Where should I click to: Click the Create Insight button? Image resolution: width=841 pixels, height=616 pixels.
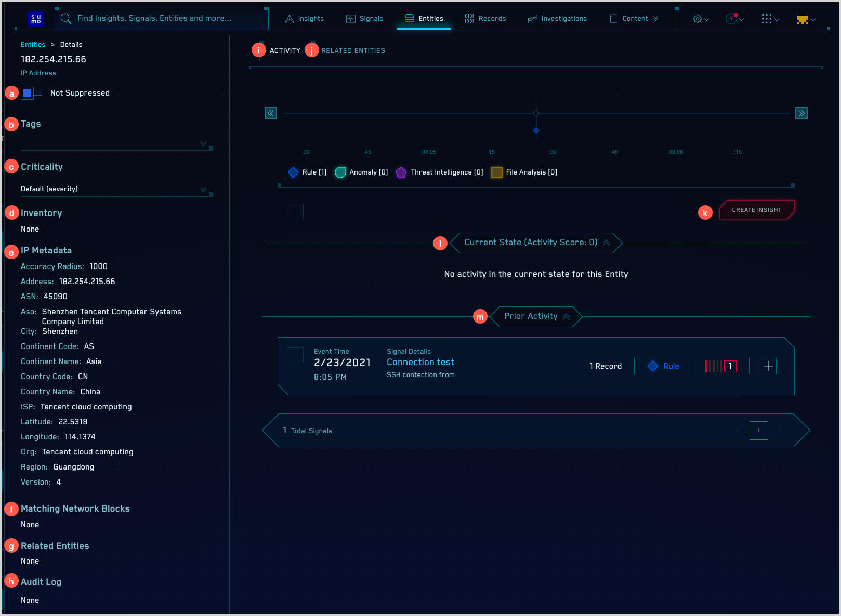[x=756, y=210]
